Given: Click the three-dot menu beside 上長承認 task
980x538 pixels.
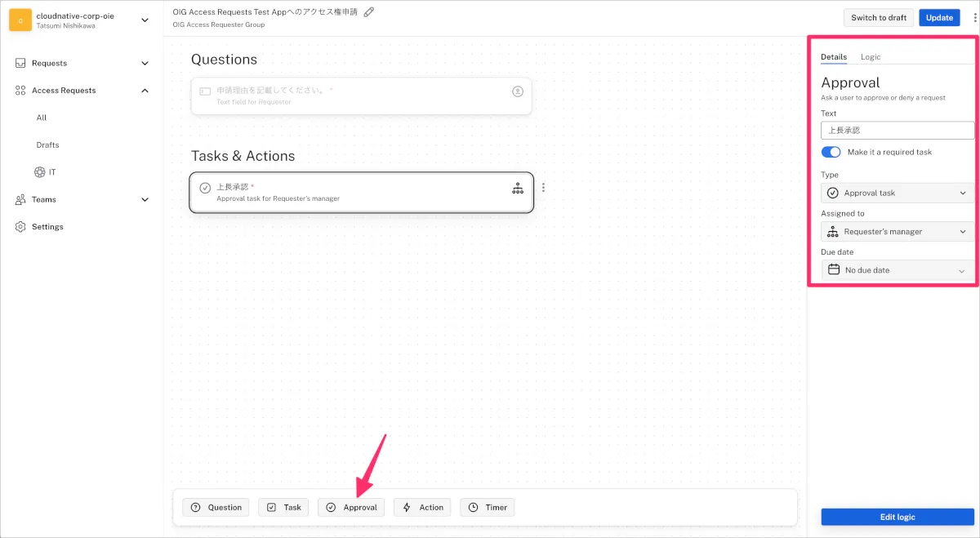Looking at the screenshot, I should [x=543, y=188].
